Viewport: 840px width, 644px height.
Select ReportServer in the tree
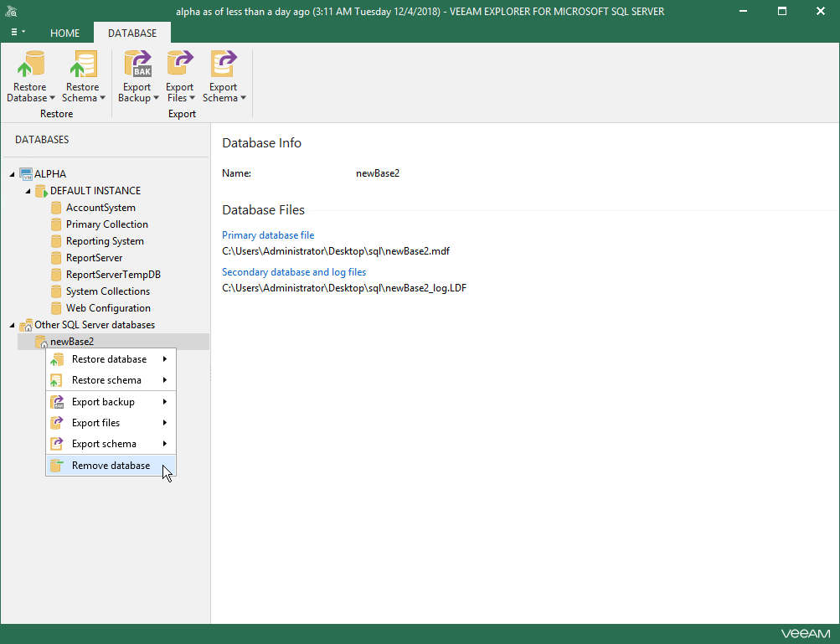pyautogui.click(x=95, y=258)
